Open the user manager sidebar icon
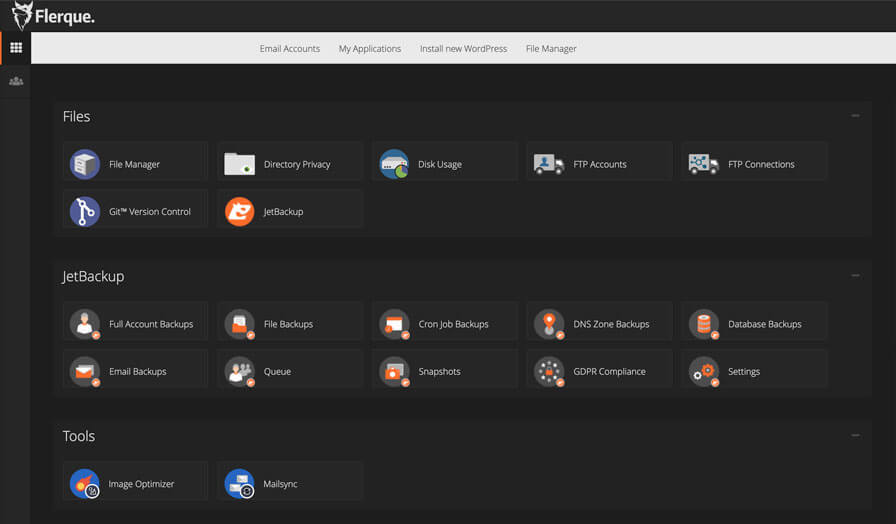 15,81
